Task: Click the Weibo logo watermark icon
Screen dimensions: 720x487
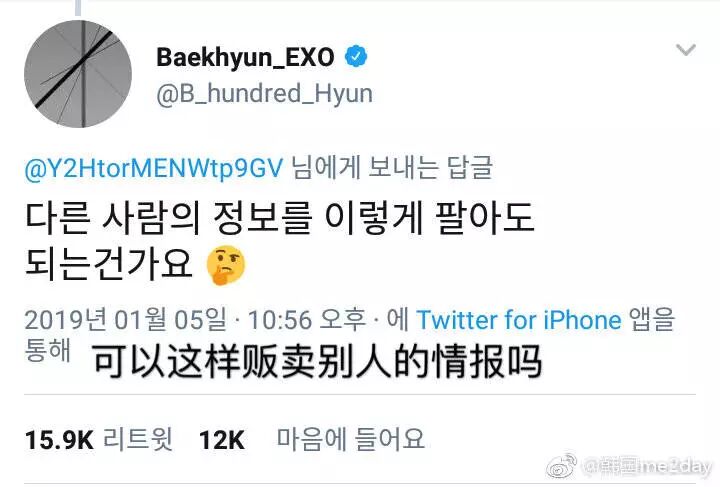Action: (x=561, y=466)
